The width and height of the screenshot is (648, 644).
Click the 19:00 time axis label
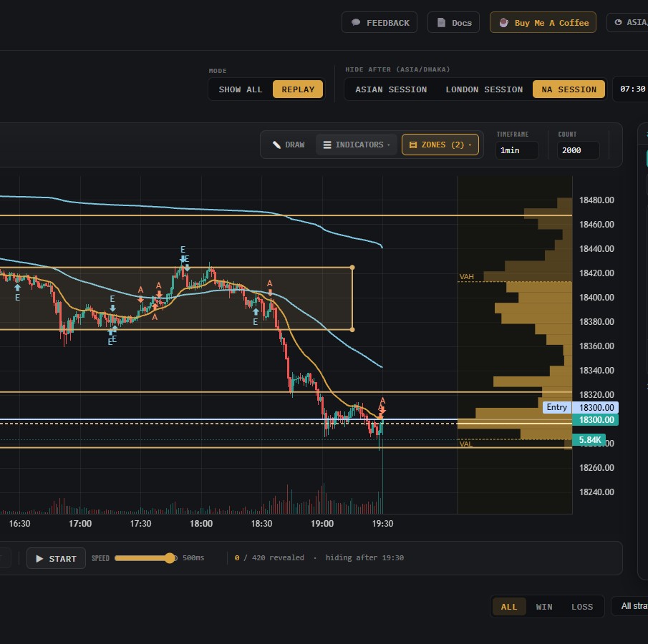[x=322, y=523]
